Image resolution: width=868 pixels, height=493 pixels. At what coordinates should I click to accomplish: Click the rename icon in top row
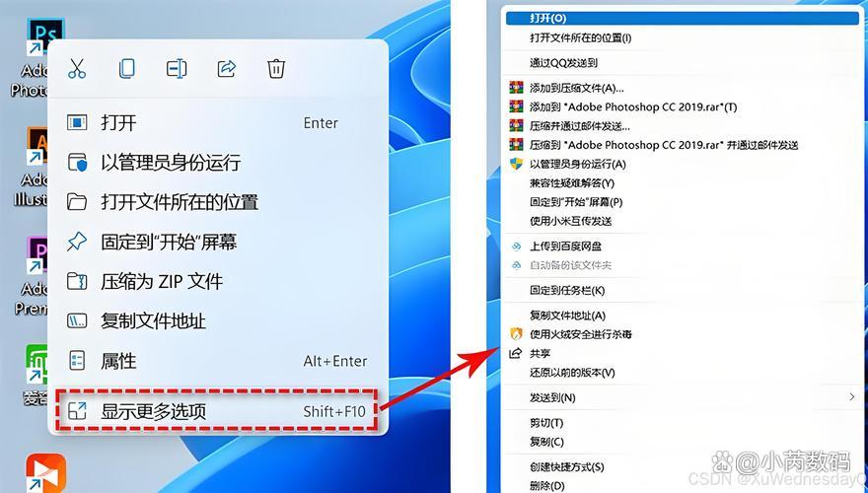point(177,69)
